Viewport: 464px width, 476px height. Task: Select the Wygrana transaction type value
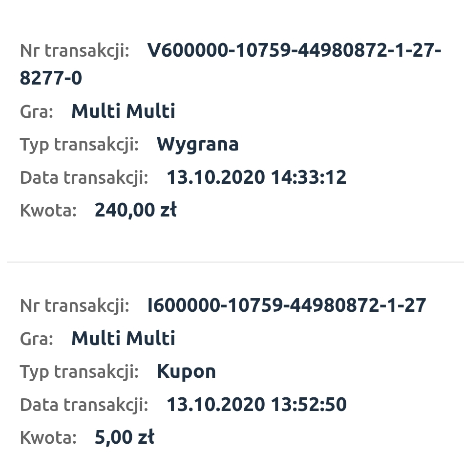click(x=197, y=144)
